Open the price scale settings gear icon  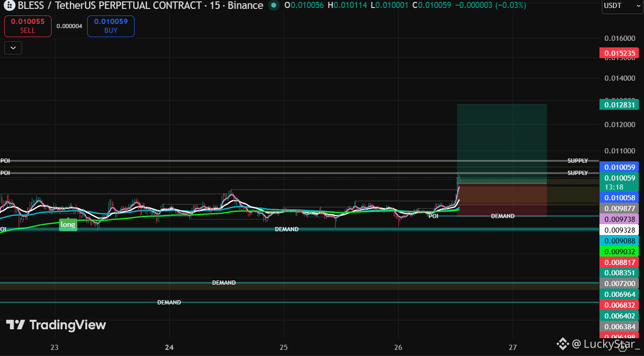pyautogui.click(x=622, y=347)
